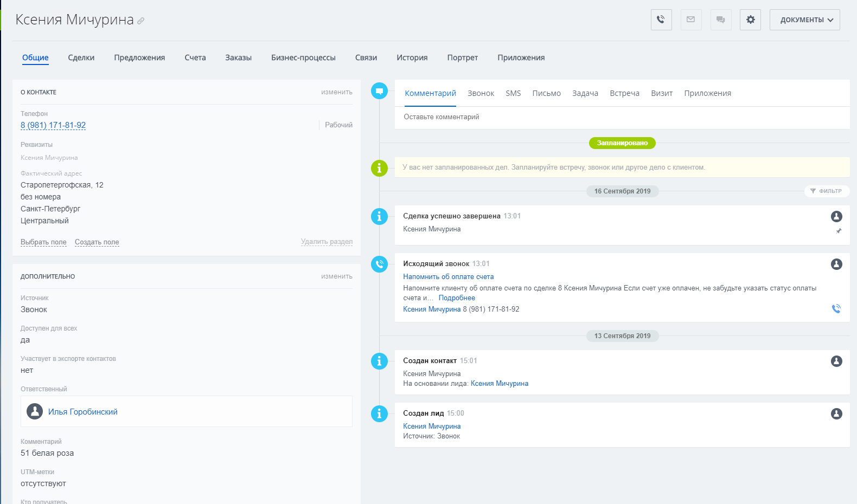Click the phone call icon in header
The width and height of the screenshot is (857, 504).
[x=661, y=20]
